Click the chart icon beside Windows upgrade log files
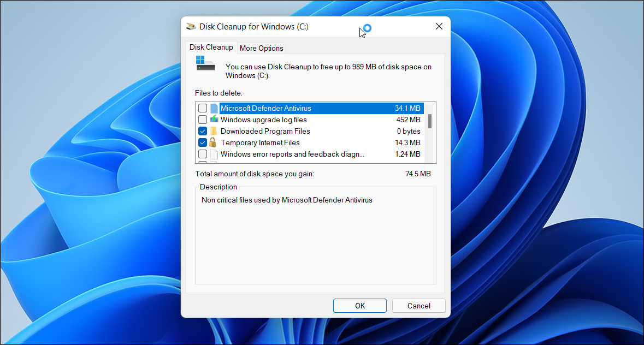The width and height of the screenshot is (644, 345). (x=214, y=120)
